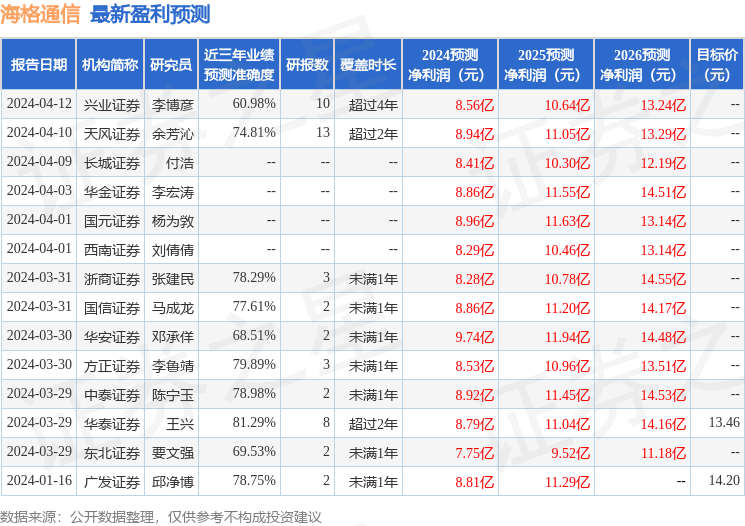Click 2026 forecast value 11.18亿
The width and height of the screenshot is (745, 526).
pos(663,453)
